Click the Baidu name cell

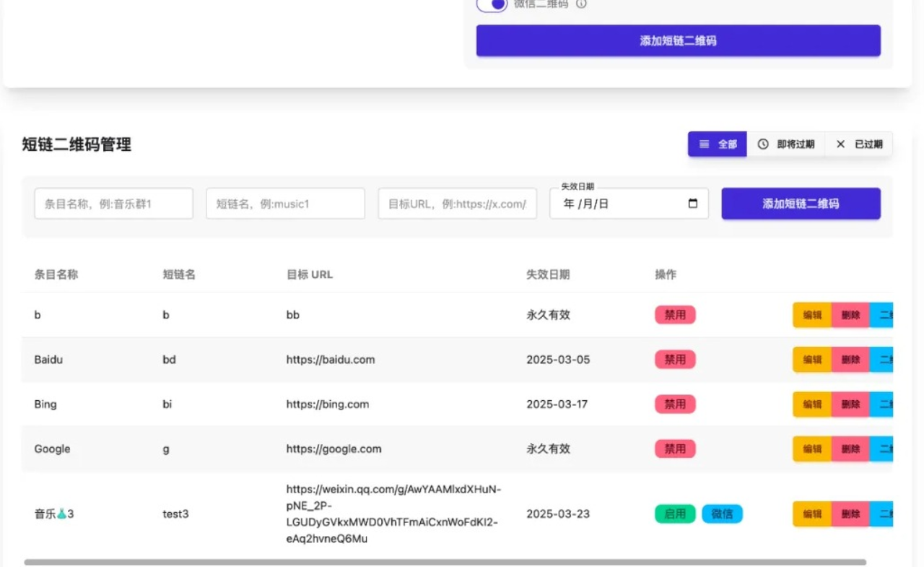48,359
